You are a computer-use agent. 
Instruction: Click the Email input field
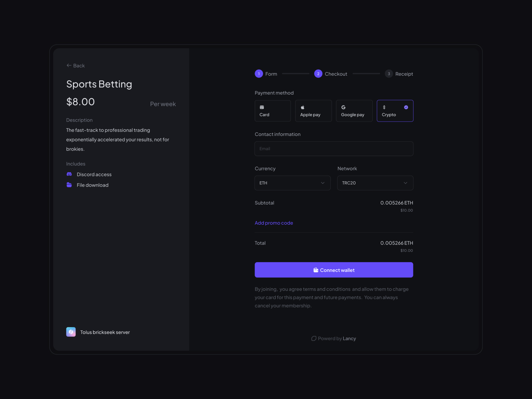[x=334, y=149]
